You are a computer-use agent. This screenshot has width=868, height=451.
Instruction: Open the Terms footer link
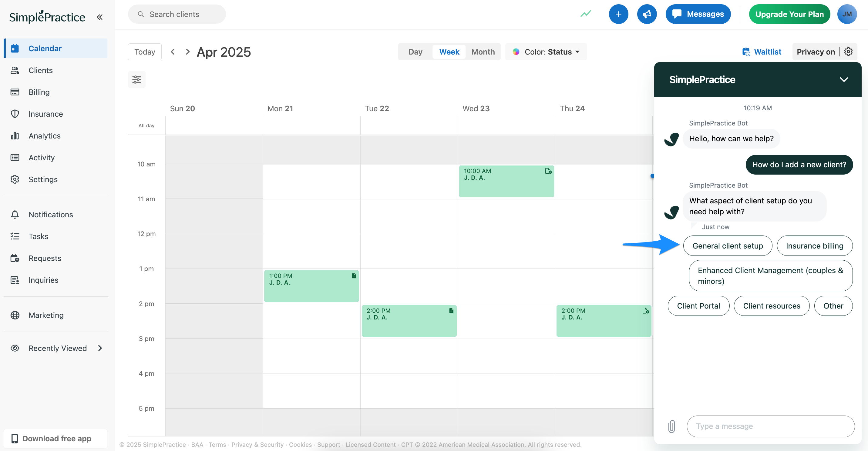click(217, 444)
